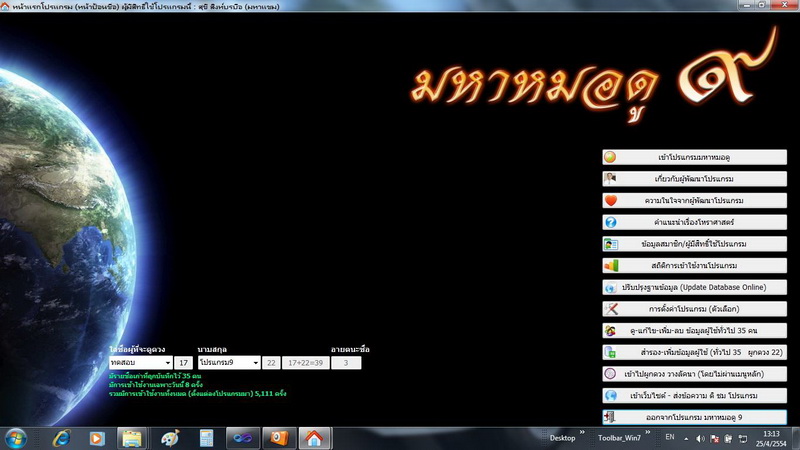Click the red heart ความในใจจากผู้พัฒนาโปรแกรม button

tap(694, 201)
